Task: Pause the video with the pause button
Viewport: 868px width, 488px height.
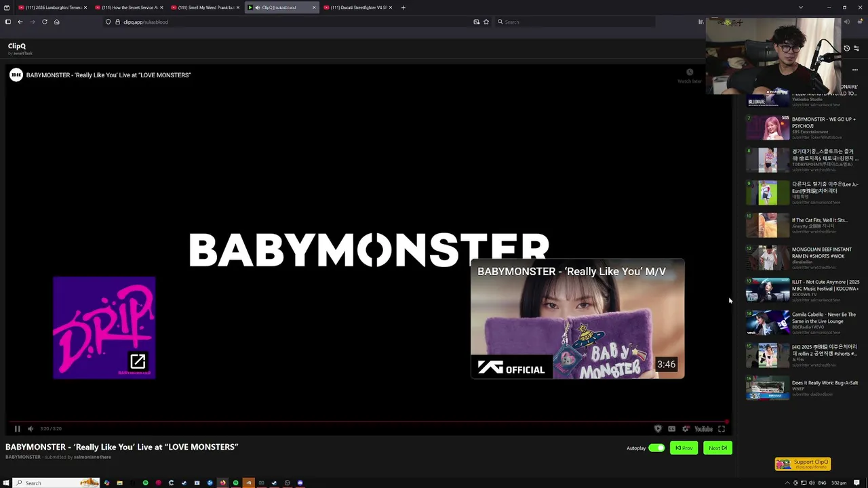Action: 17,428
